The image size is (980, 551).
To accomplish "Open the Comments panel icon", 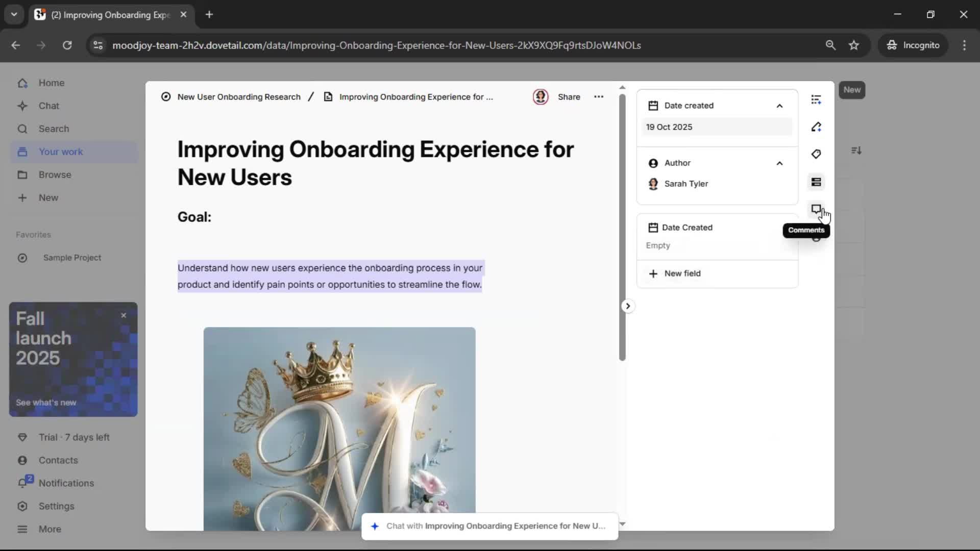I will tap(816, 209).
